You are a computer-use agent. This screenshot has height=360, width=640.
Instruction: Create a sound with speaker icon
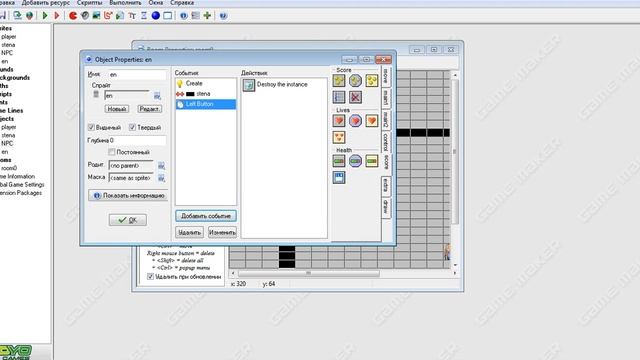coord(85,16)
